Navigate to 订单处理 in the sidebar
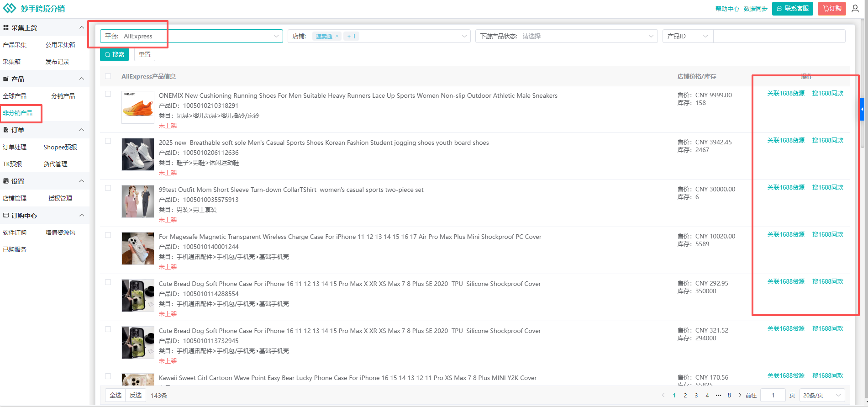 [15, 147]
